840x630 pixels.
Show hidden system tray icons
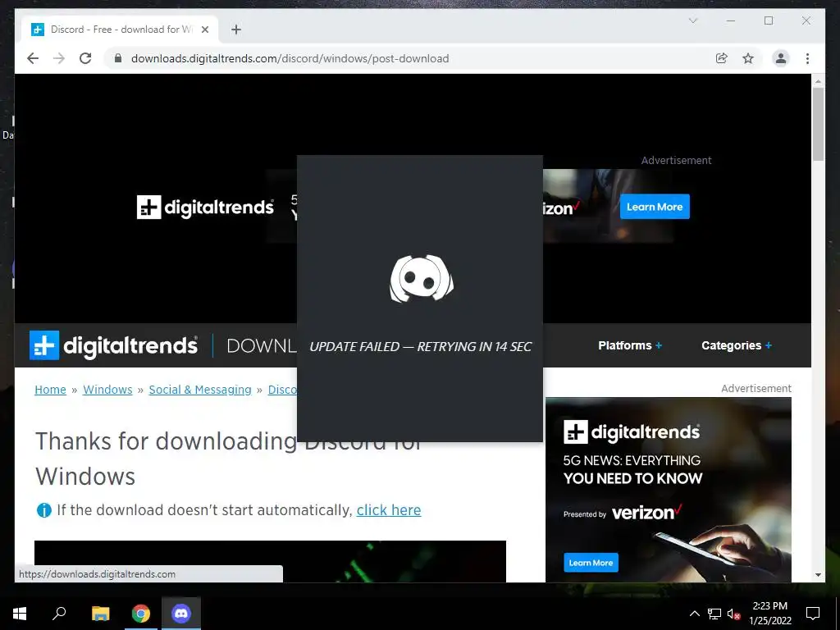694,614
